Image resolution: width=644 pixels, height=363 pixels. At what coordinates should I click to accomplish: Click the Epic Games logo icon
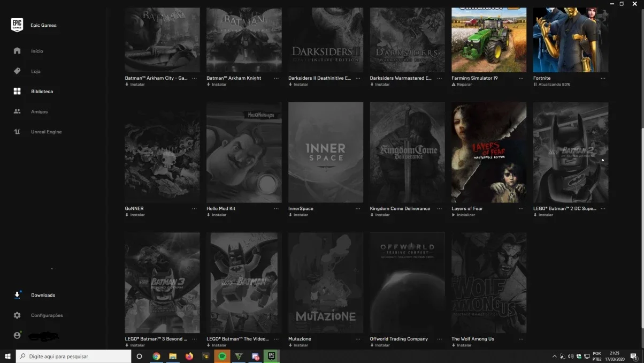(x=17, y=25)
